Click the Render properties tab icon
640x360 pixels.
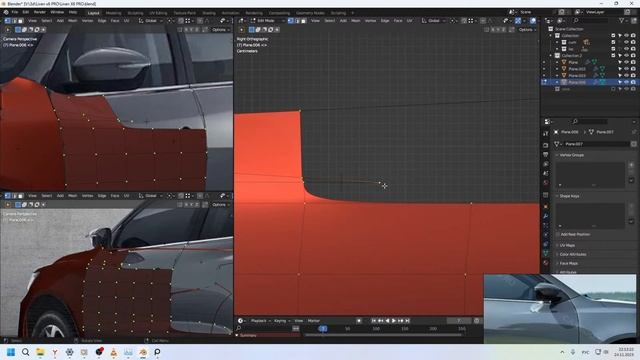tap(546, 145)
